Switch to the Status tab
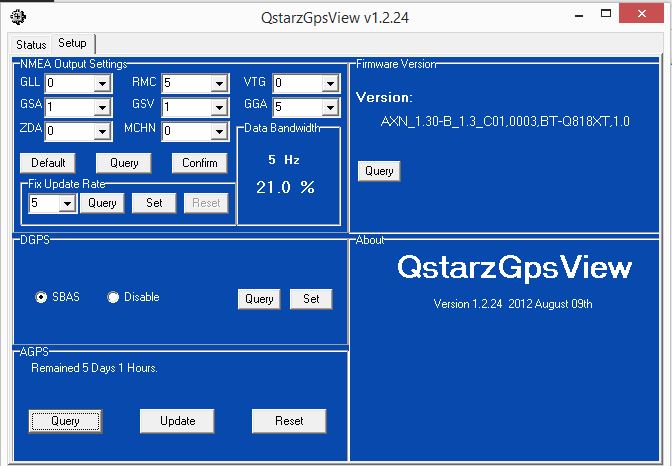Viewport: 672px width, 466px height. click(x=31, y=45)
